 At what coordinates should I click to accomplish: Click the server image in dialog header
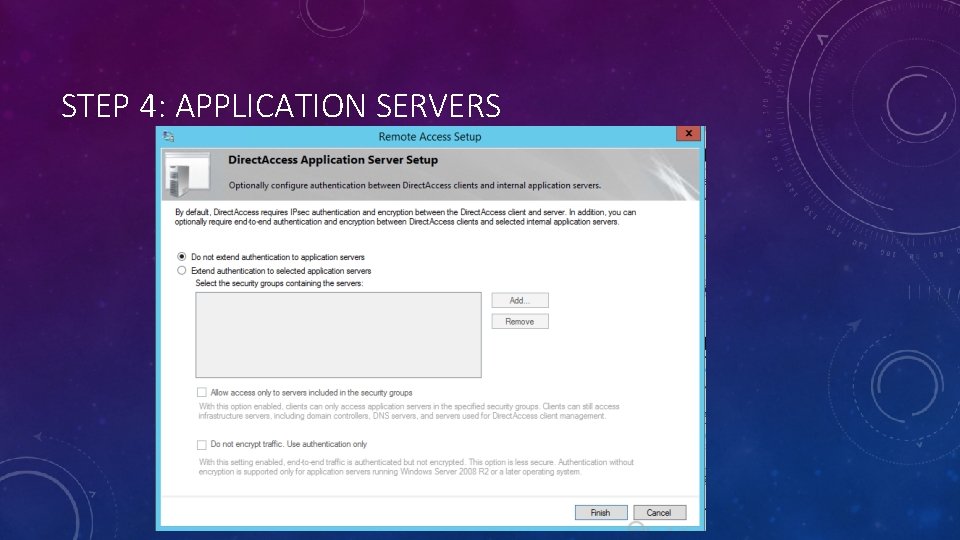pos(187,174)
